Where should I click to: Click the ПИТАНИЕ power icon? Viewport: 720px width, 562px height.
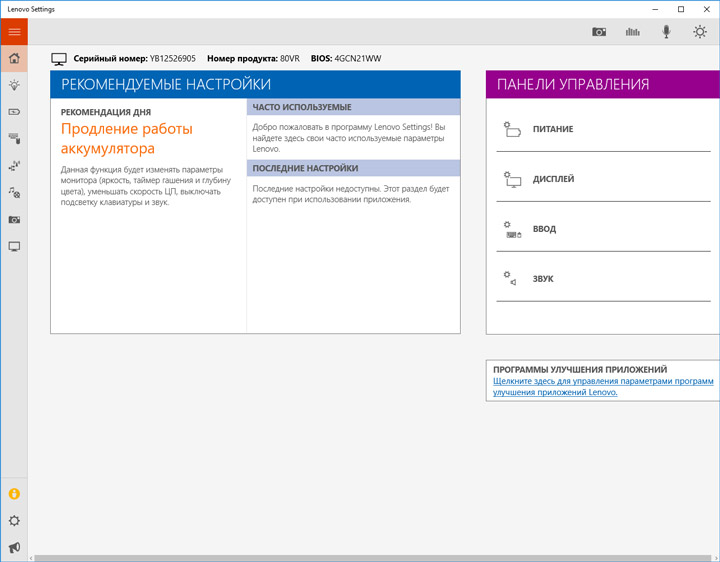(x=512, y=129)
